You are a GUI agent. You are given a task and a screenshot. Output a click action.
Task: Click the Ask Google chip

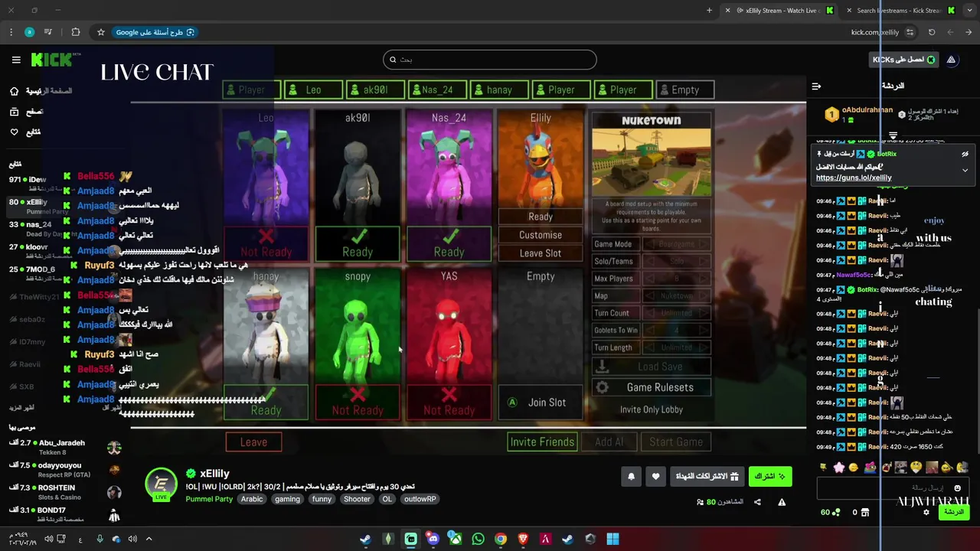(x=156, y=32)
